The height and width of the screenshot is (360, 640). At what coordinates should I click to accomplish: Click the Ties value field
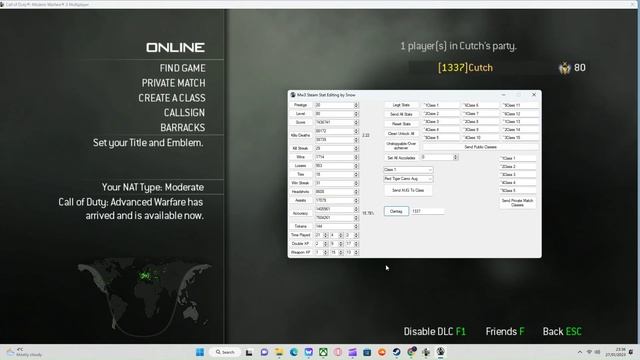[334, 174]
